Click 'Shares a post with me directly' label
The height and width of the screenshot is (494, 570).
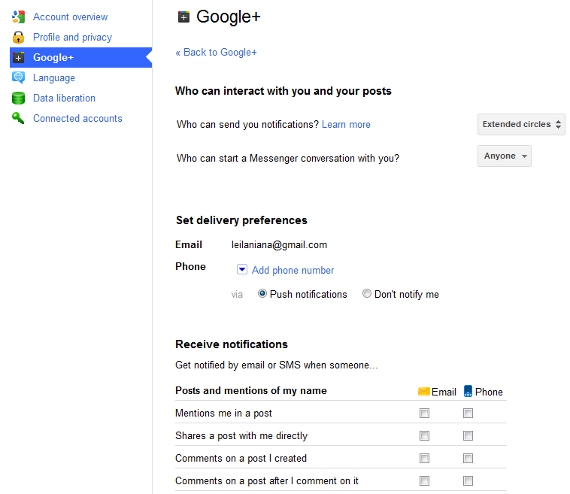[x=241, y=435]
